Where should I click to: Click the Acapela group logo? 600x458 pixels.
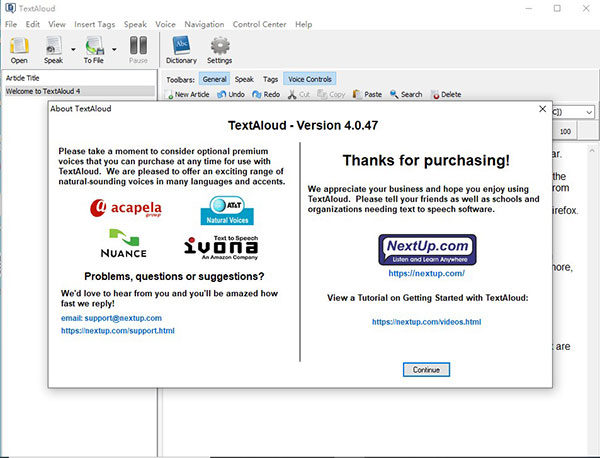click(x=126, y=209)
